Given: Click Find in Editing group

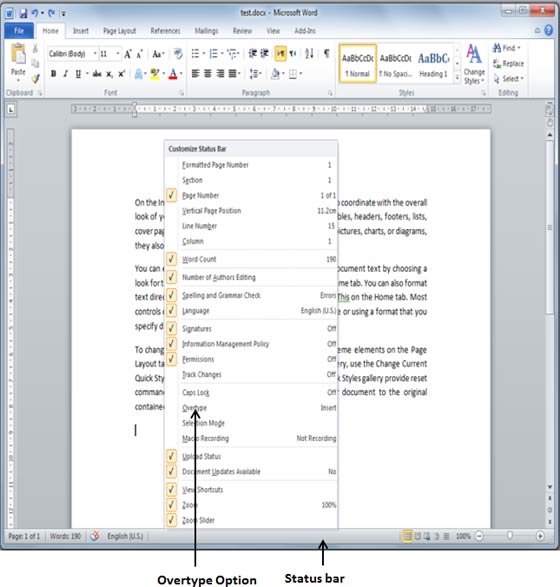Looking at the screenshot, I should [507, 48].
